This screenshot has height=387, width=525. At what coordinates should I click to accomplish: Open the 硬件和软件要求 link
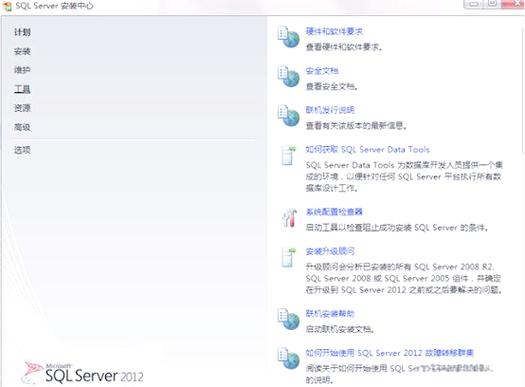[334, 31]
